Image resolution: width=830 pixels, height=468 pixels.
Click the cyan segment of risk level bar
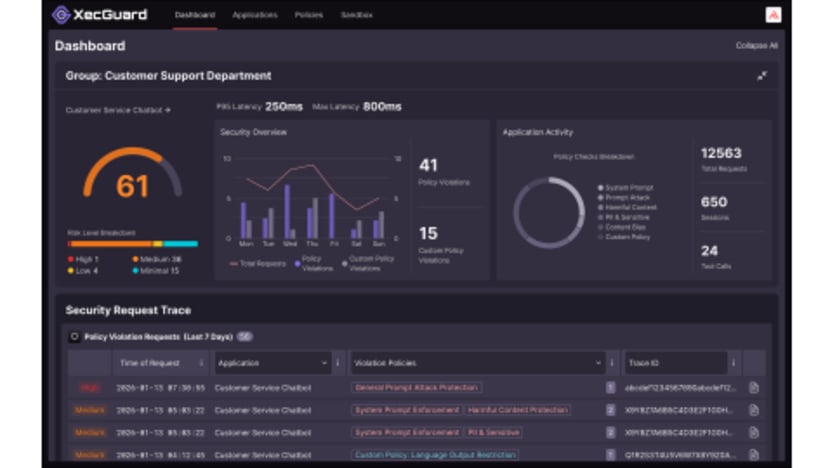click(181, 244)
